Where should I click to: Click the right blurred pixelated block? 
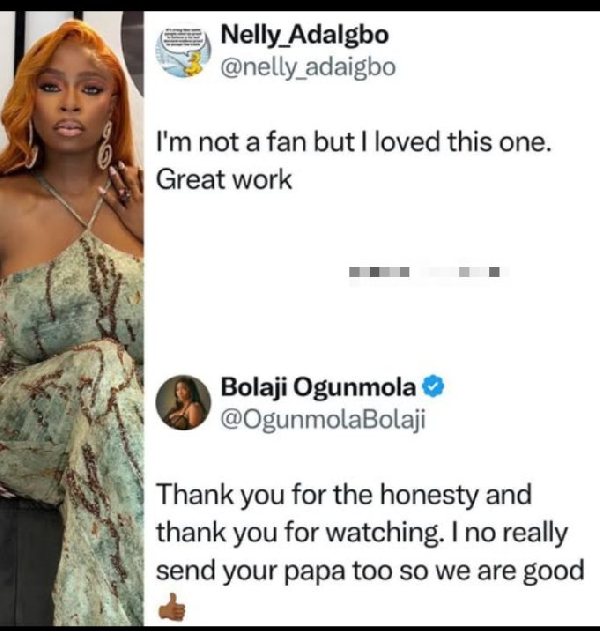(465, 272)
